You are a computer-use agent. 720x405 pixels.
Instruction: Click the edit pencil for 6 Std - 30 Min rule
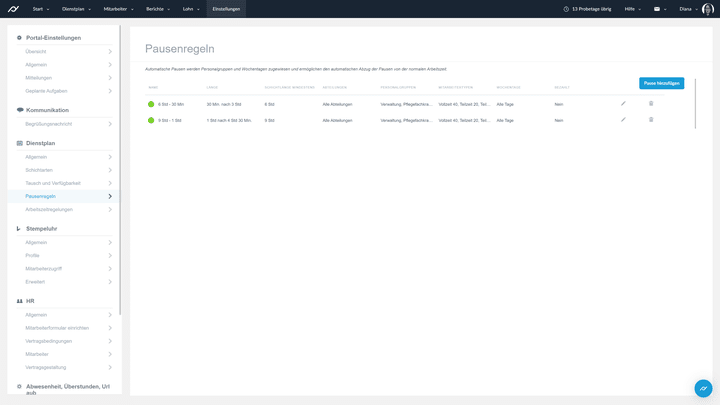tap(623, 103)
